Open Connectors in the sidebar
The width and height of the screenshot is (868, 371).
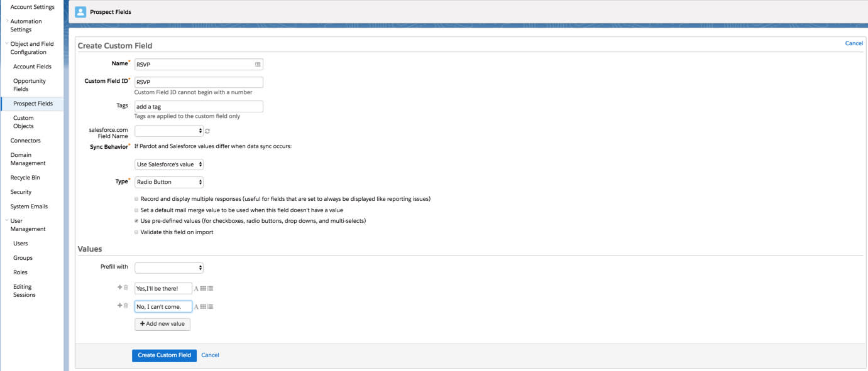click(25, 141)
